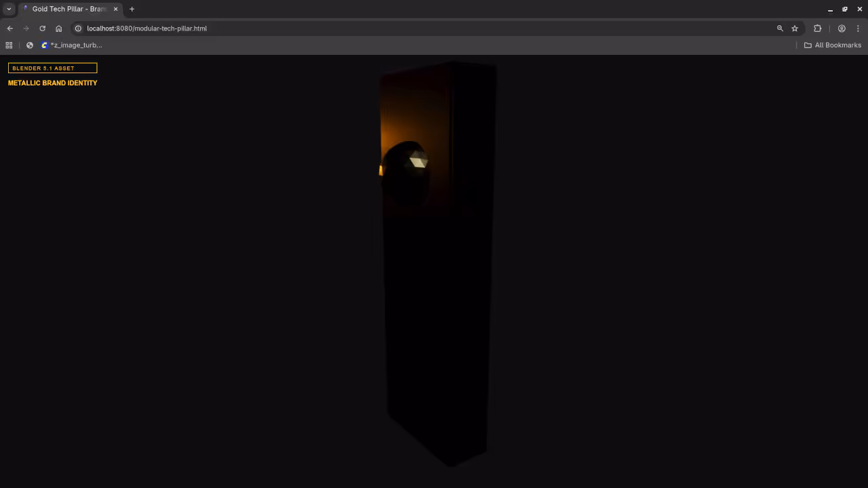Navigate back using the back arrow
Viewport: 868px width, 488px height.
pyautogui.click(x=9, y=28)
